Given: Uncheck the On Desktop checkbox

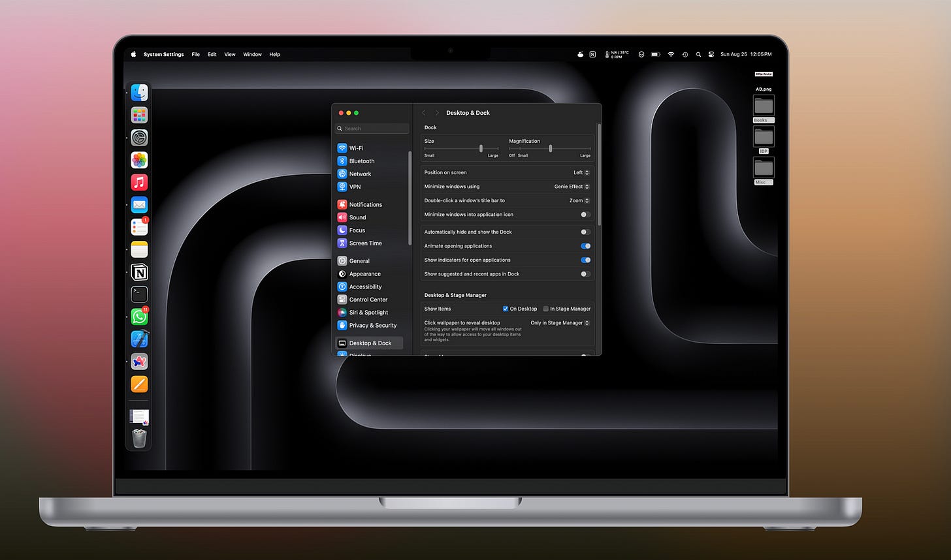Looking at the screenshot, I should point(506,309).
